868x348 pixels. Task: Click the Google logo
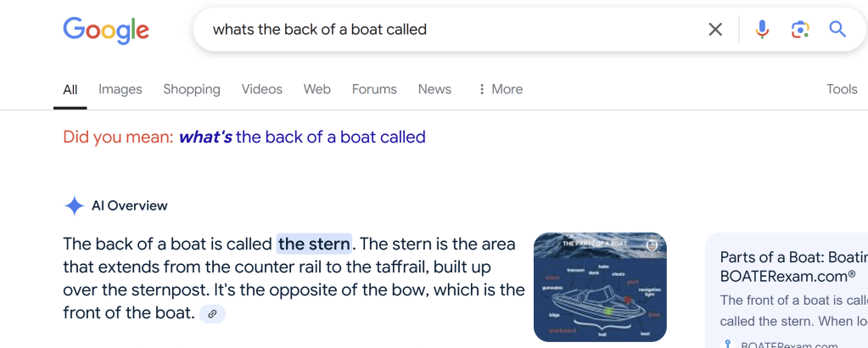point(106,31)
